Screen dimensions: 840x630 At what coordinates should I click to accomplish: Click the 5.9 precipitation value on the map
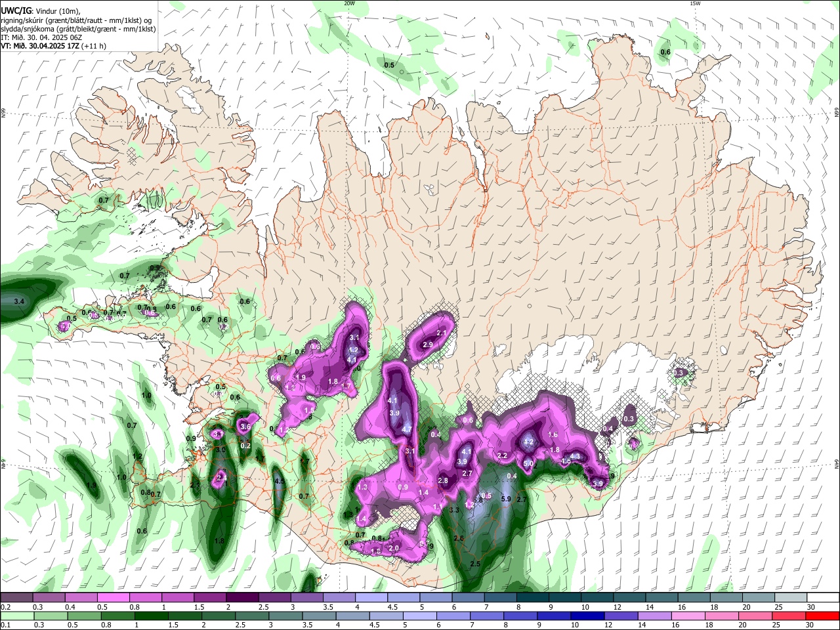coord(506,499)
